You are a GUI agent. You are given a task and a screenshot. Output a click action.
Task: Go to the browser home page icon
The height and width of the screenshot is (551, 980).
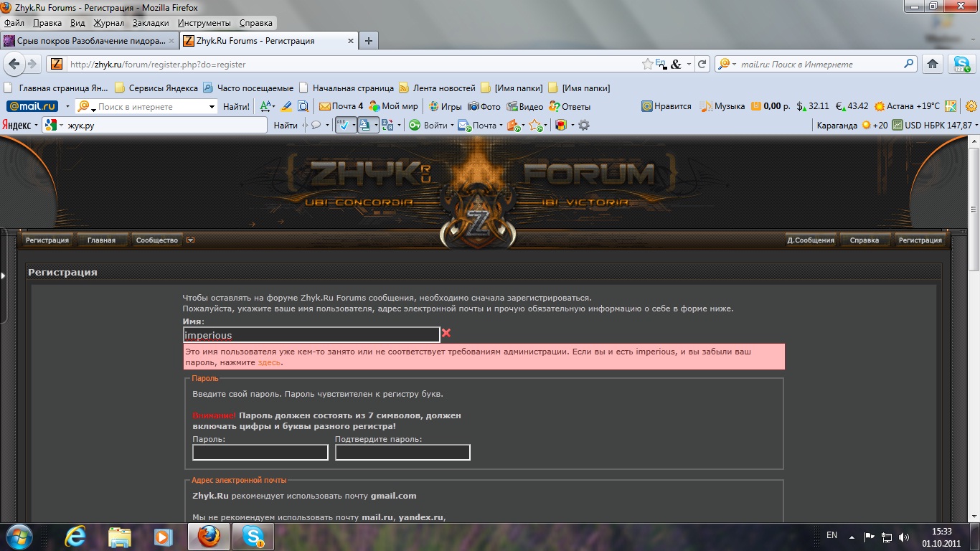[x=933, y=64]
